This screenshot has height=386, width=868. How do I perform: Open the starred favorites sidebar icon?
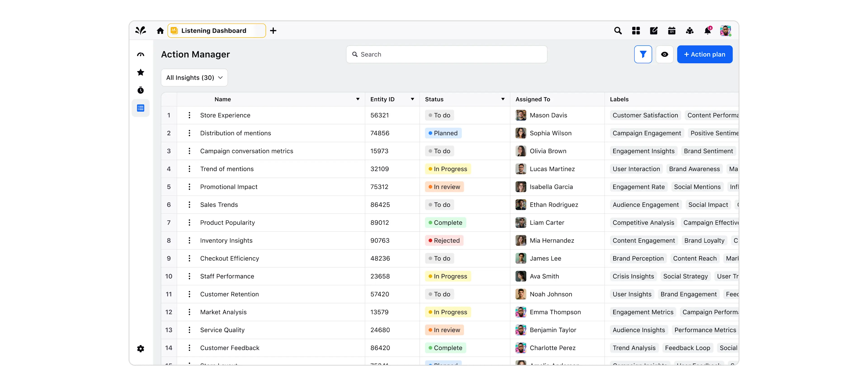[141, 72]
